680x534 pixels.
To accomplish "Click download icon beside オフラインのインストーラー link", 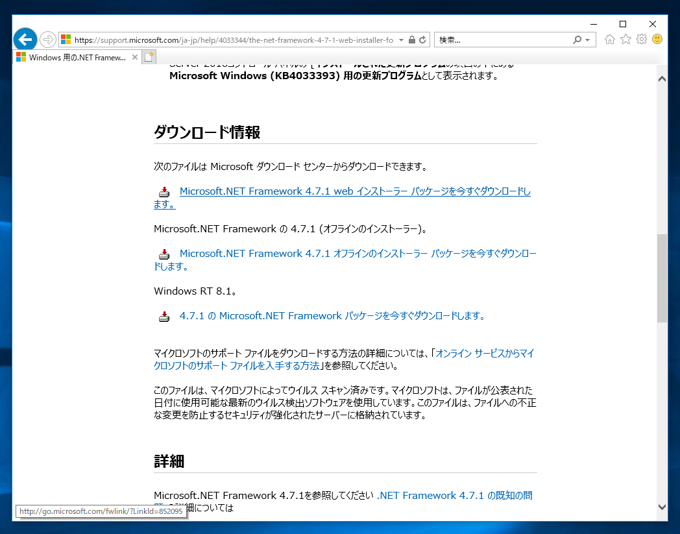I will [164, 254].
